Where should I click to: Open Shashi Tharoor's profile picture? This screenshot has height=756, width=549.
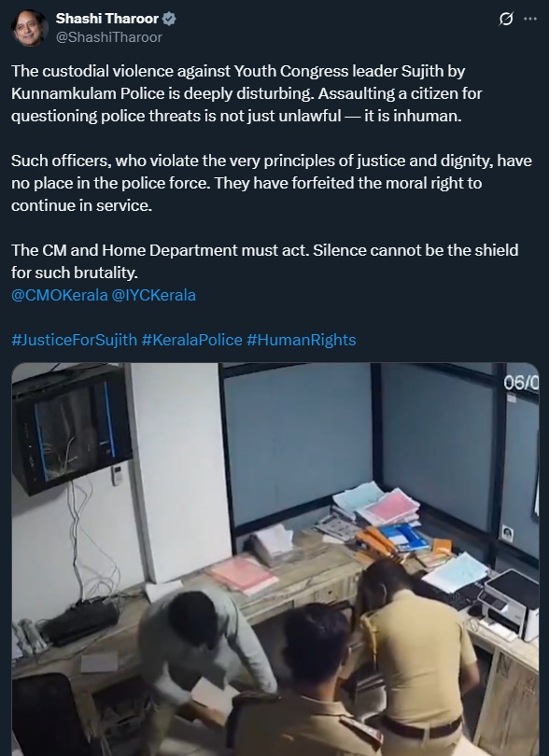tap(30, 28)
